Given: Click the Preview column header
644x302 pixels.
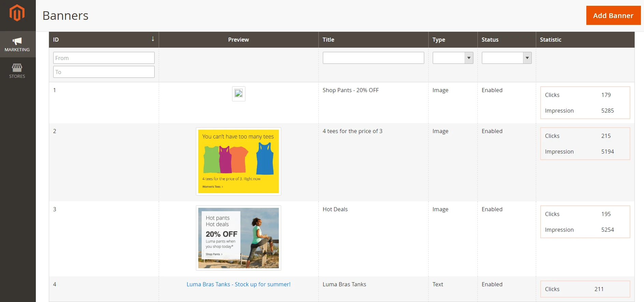Looking at the screenshot, I should click(238, 40).
